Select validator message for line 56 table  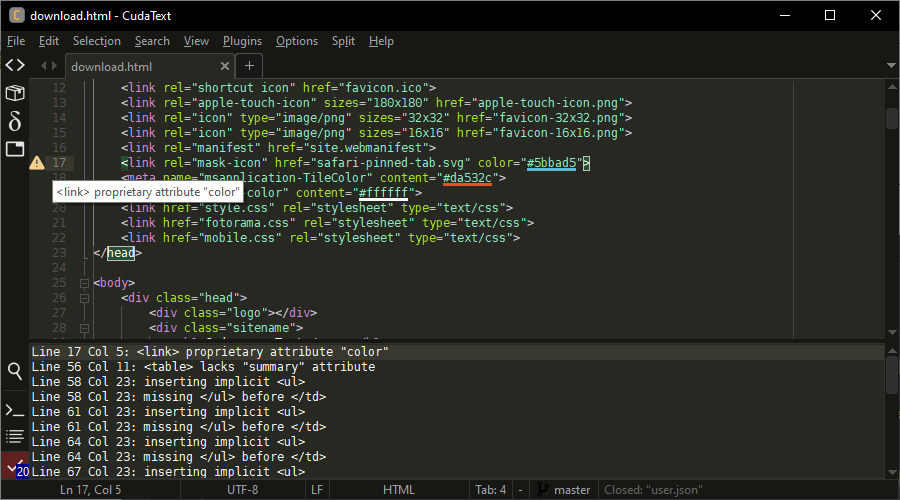click(x=203, y=367)
